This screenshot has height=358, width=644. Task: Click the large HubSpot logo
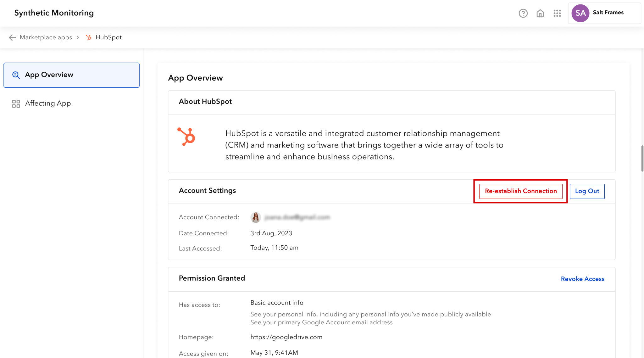click(x=186, y=137)
